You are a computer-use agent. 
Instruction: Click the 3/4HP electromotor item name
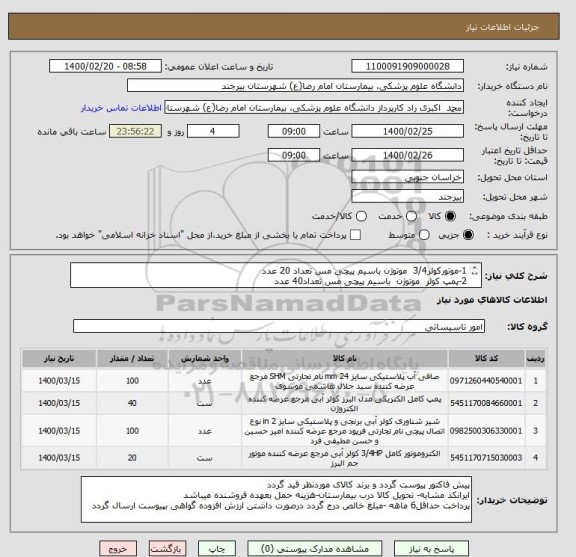click(345, 458)
